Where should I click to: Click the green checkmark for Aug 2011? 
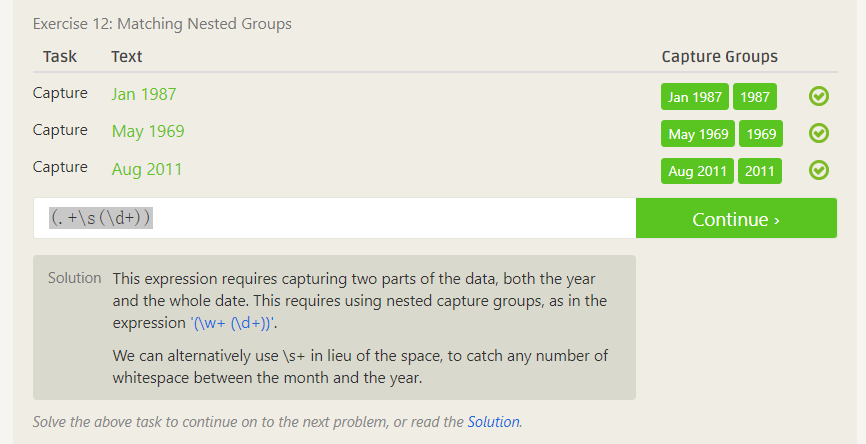tap(818, 170)
